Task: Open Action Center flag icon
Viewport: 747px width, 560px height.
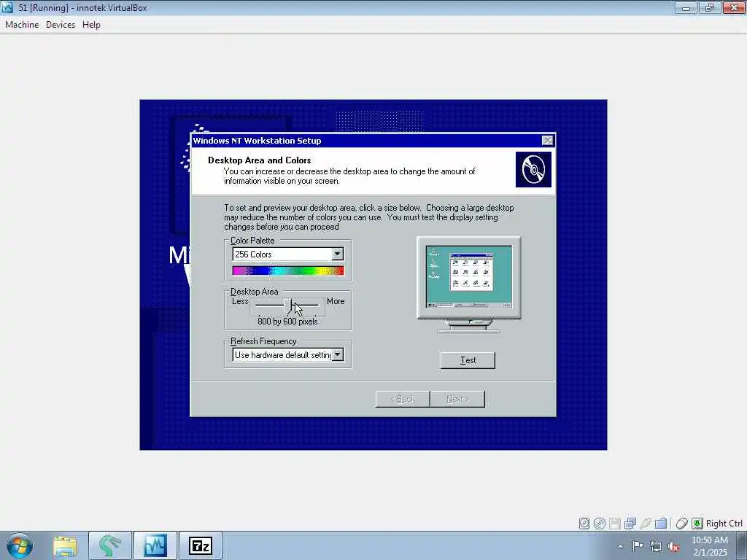Action: point(638,545)
